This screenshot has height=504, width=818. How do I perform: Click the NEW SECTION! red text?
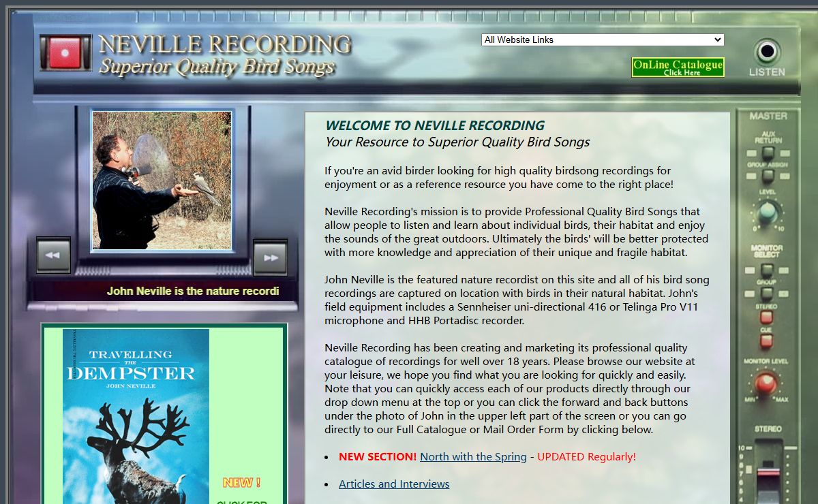point(378,456)
